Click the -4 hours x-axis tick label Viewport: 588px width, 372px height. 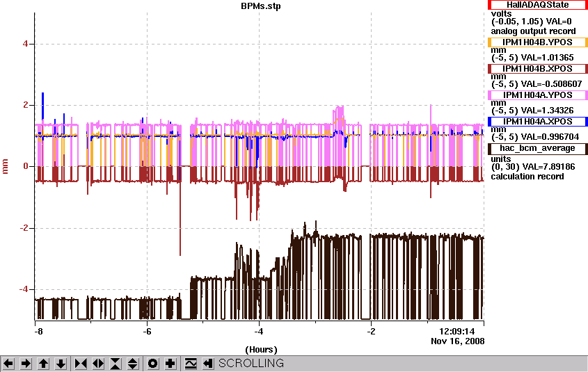tap(259, 332)
